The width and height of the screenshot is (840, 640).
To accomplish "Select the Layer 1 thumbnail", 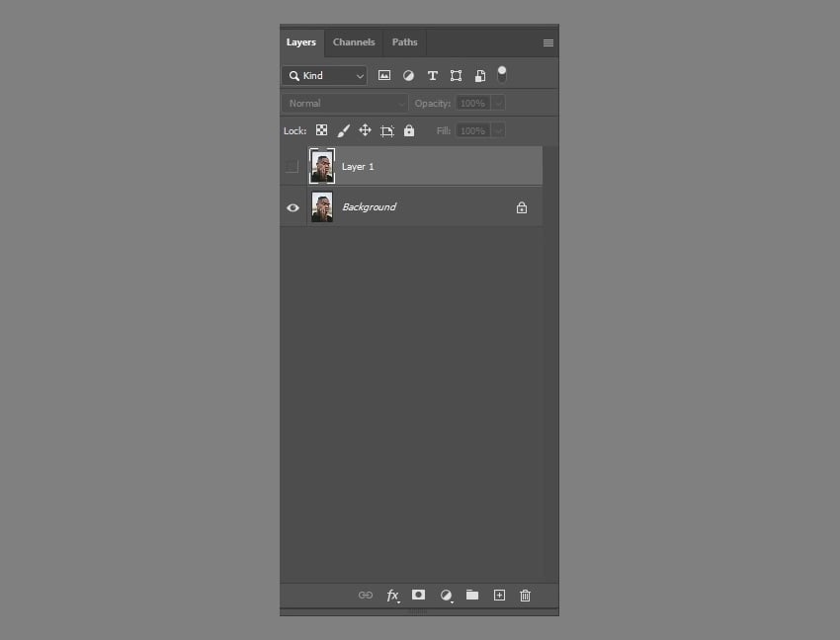I will click(x=322, y=167).
